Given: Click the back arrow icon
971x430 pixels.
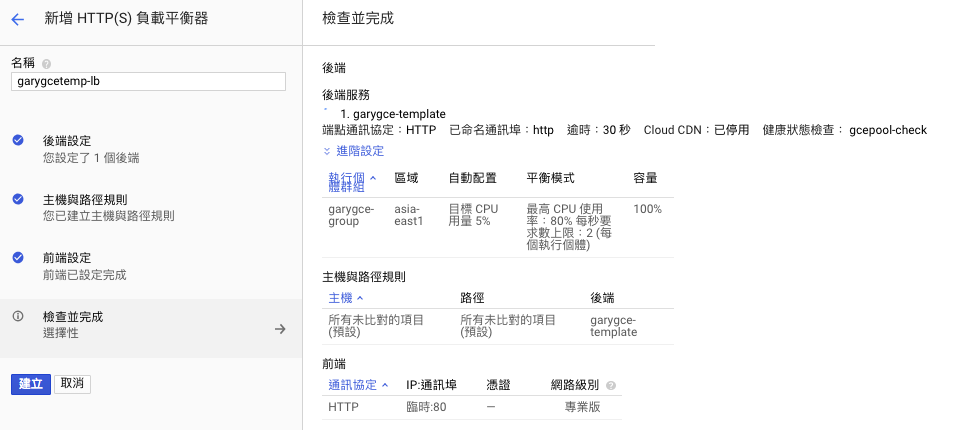Looking at the screenshot, I should [x=17, y=19].
